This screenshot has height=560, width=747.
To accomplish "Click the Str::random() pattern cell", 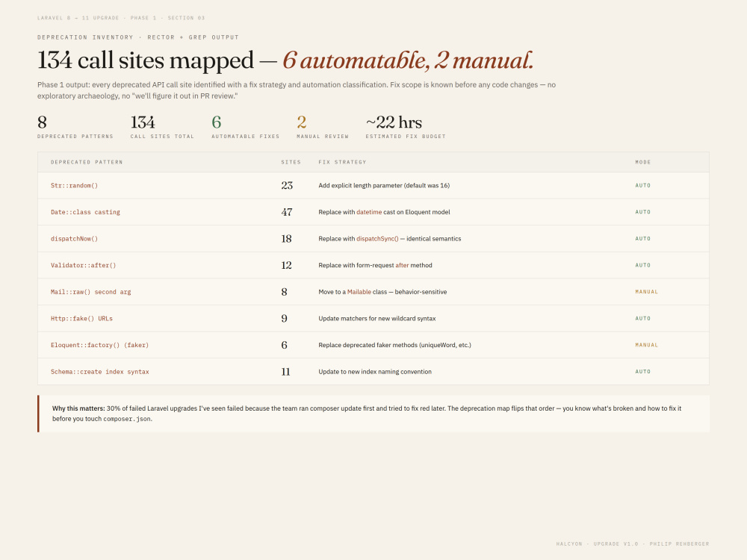I will coord(74,186).
